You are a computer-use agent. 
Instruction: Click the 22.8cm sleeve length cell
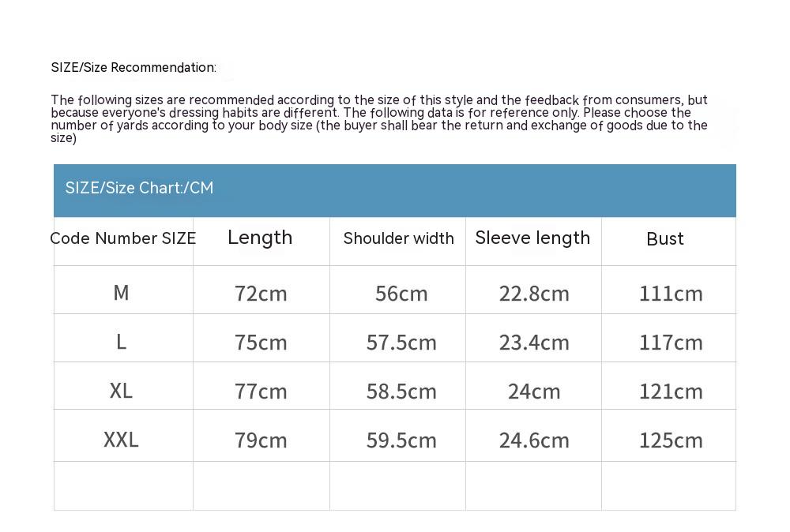pyautogui.click(x=534, y=294)
